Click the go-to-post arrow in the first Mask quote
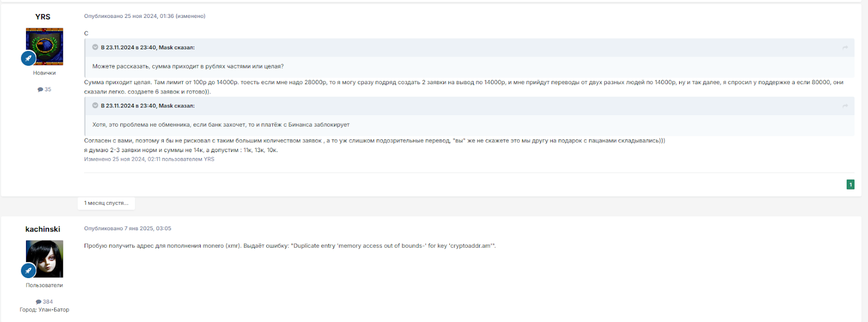868x322 pixels. pos(845,48)
